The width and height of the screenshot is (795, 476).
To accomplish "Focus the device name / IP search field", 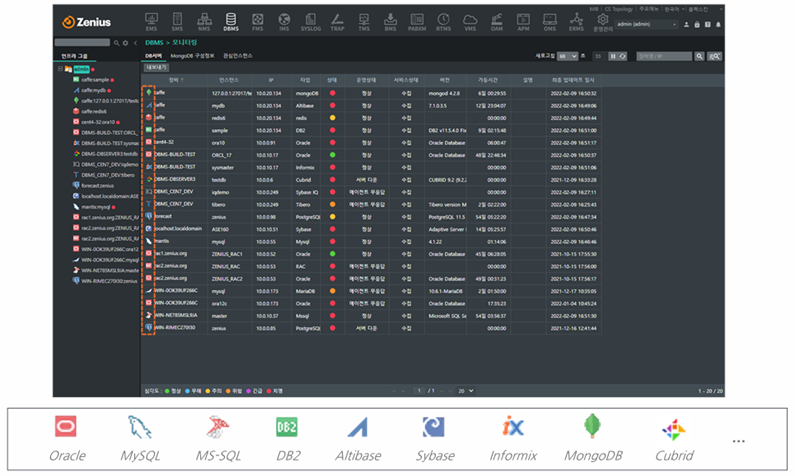I will point(664,56).
